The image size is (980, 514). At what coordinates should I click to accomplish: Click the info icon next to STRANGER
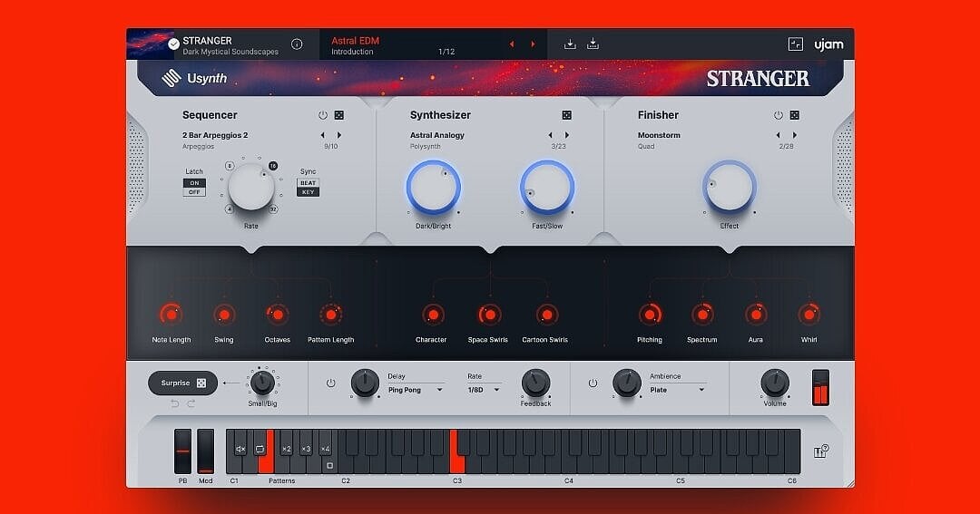297,44
